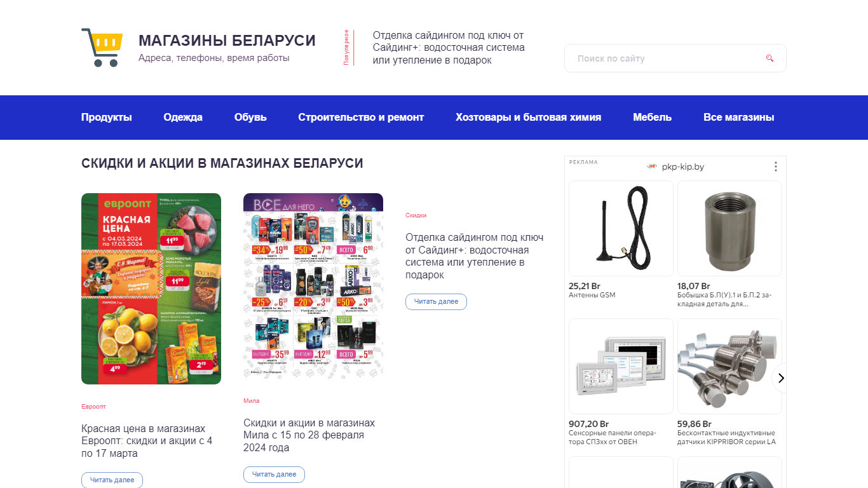Viewport: 868px width, 488px height.
Task: Go to Все магазины section
Action: pyautogui.click(x=738, y=118)
